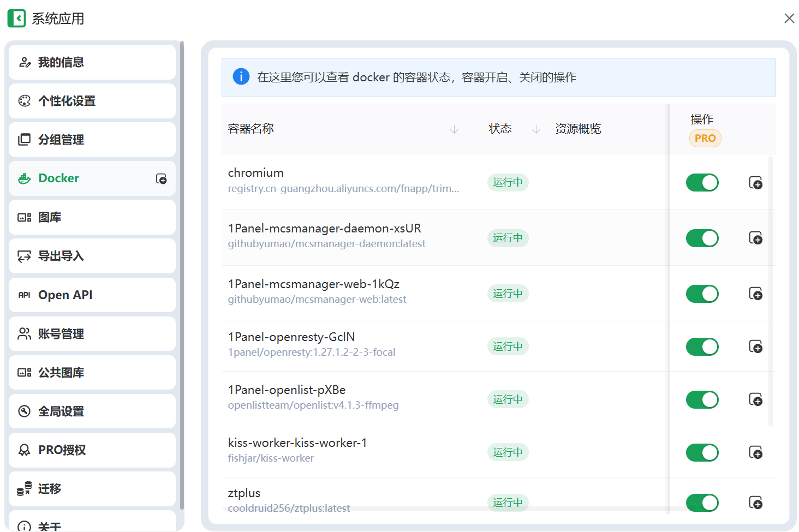Click the 个性化设置 palette icon
The height and width of the screenshot is (532, 799).
click(25, 101)
